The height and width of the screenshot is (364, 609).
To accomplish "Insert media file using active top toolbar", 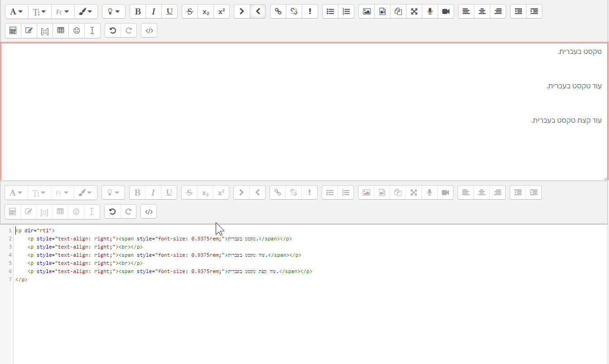I will pos(382,11).
